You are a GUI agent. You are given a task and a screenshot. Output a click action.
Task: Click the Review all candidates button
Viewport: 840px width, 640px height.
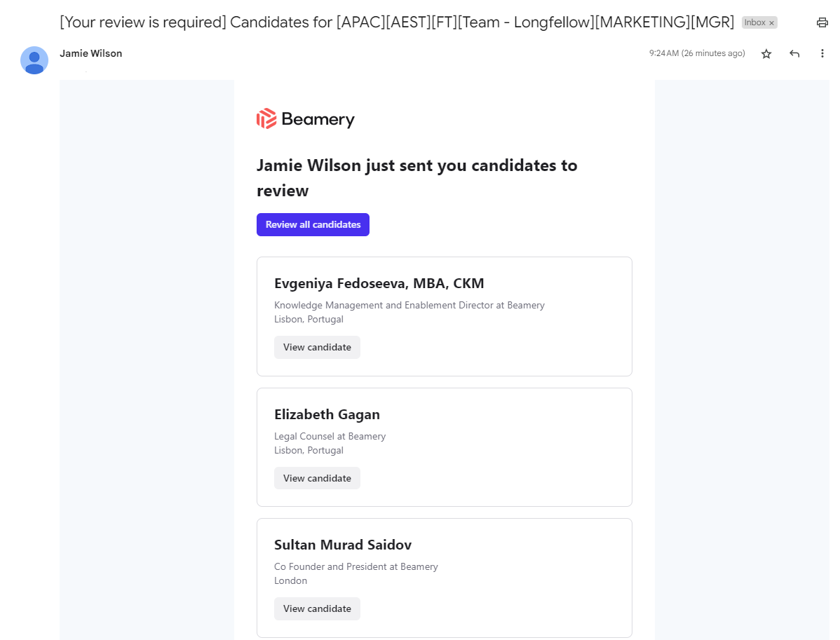(313, 224)
